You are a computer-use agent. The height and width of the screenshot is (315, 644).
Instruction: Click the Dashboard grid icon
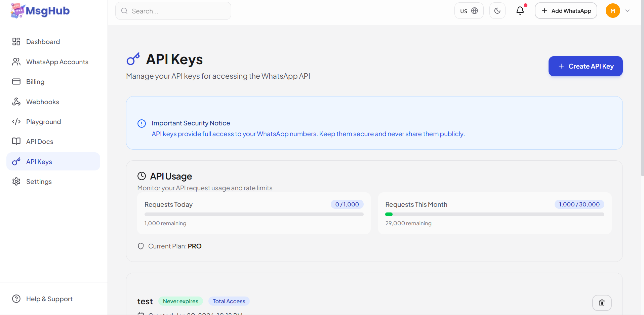pyautogui.click(x=16, y=42)
